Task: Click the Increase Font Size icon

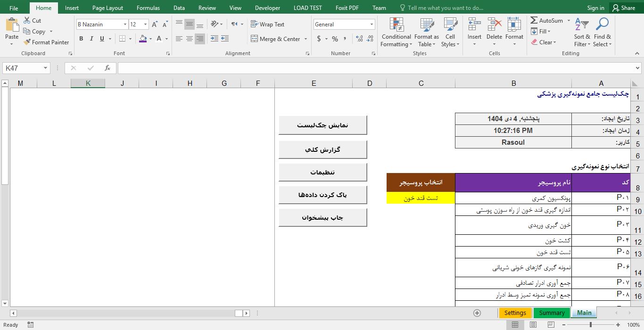Action: click(155, 25)
